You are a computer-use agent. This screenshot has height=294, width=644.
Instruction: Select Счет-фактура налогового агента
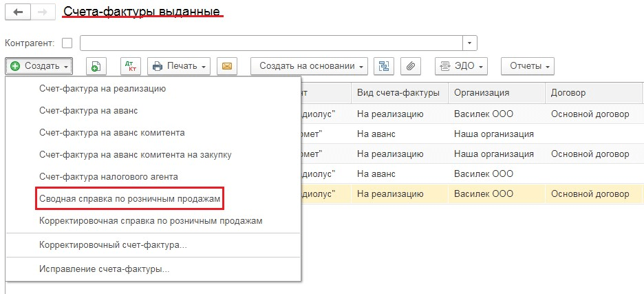click(109, 176)
